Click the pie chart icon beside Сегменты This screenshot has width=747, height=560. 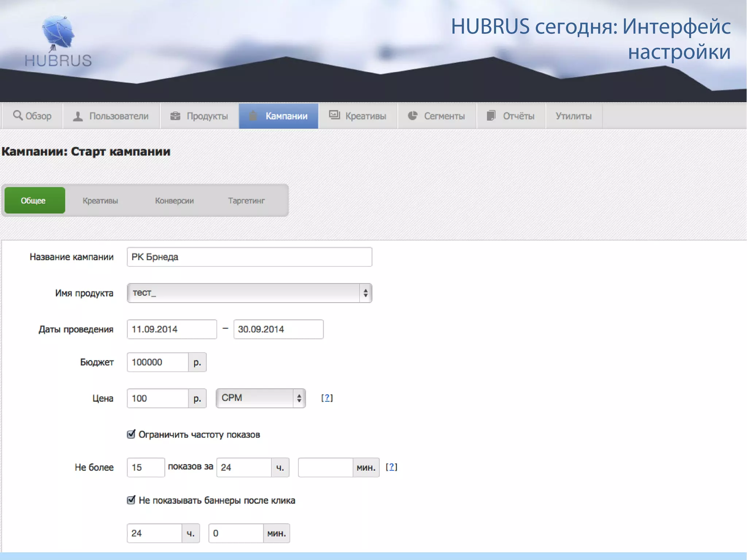[x=413, y=116]
